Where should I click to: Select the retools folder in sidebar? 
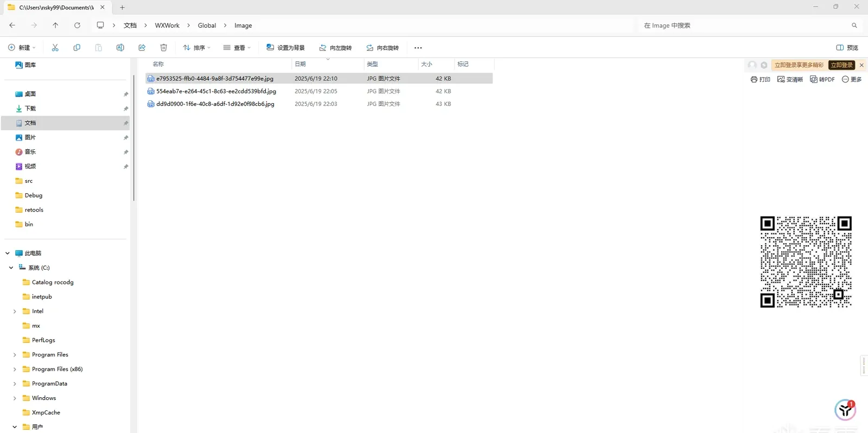[x=66, y=210]
